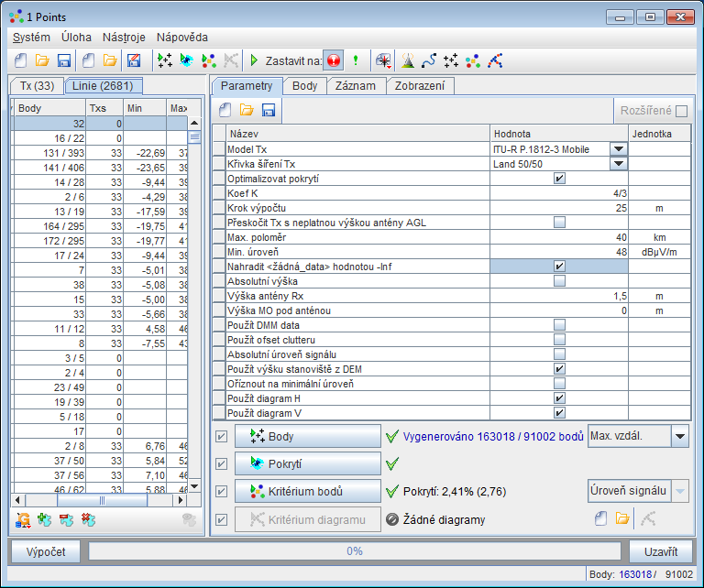
Task: Open the Model Tx dropdown
Action: click(618, 149)
